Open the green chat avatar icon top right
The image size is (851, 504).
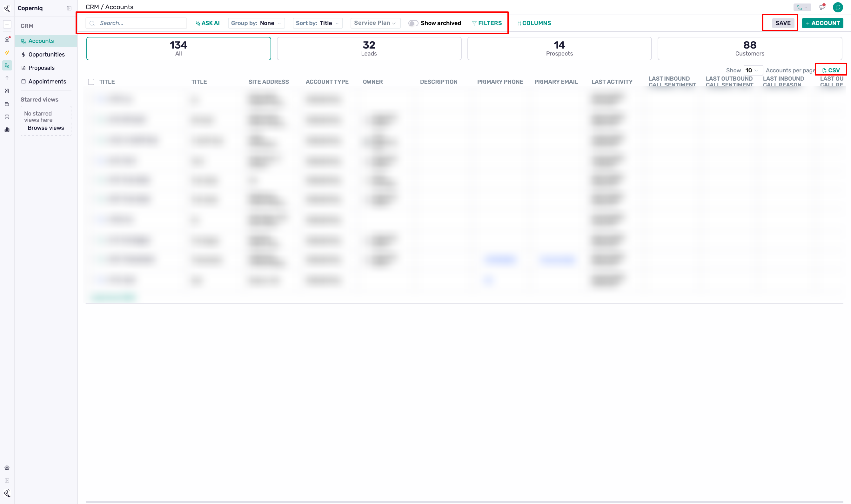point(838,7)
